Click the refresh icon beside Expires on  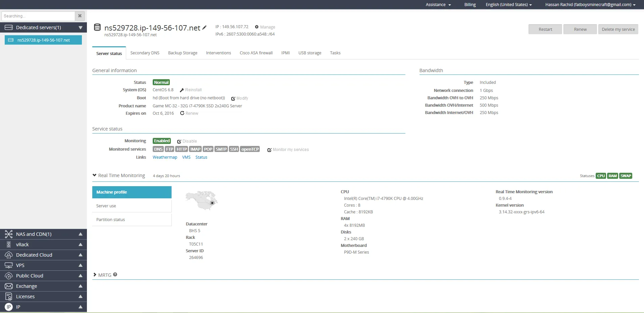pos(182,113)
